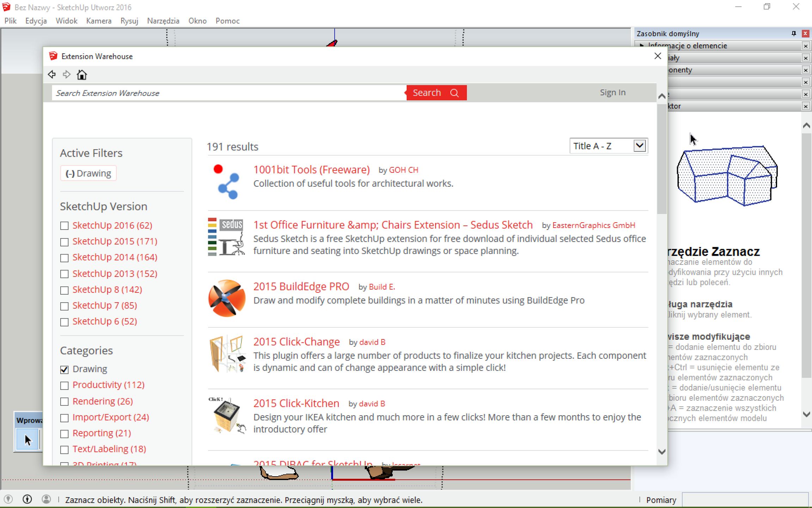
Task: Click the user profile icon in status bar
Action: pos(46,499)
